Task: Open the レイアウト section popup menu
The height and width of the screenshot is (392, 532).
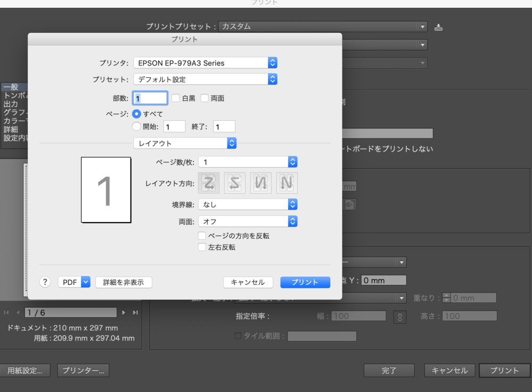Action: point(184,143)
